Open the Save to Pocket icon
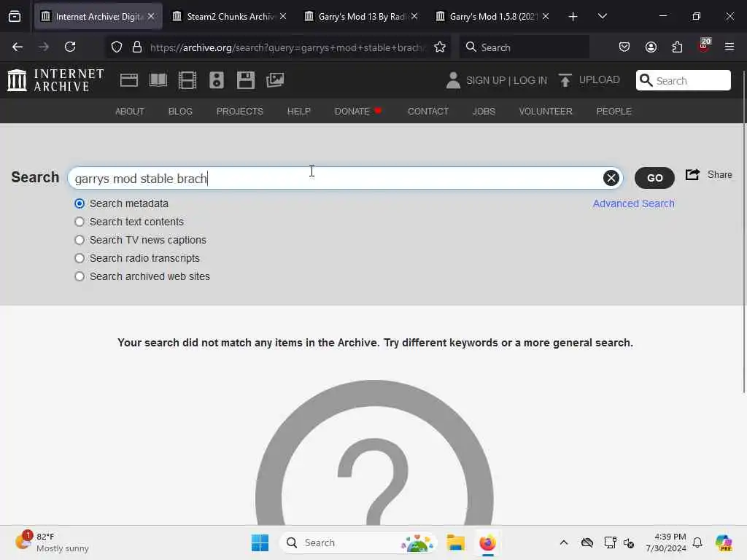Image resolution: width=747 pixels, height=560 pixels. pyautogui.click(x=624, y=47)
